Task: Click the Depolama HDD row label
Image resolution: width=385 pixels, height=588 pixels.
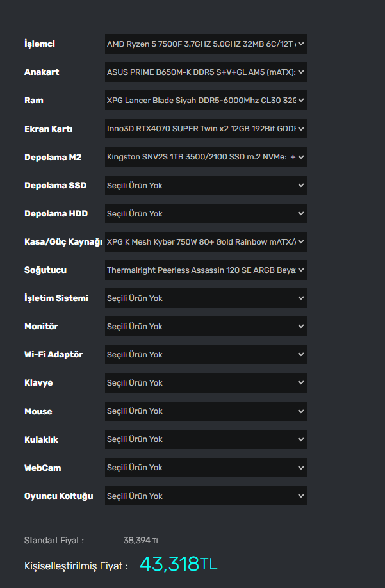Action: point(56,213)
